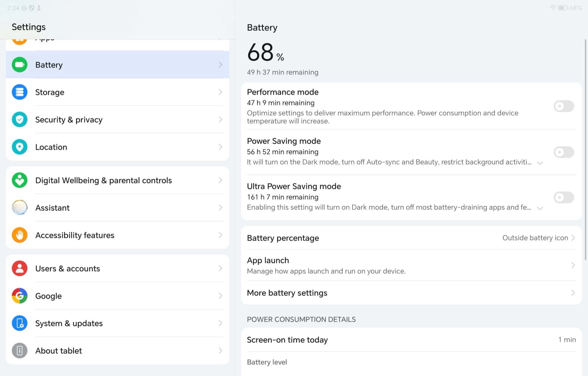Open Digital Wellbeing green heart icon
The width and height of the screenshot is (588, 376).
[x=20, y=180]
